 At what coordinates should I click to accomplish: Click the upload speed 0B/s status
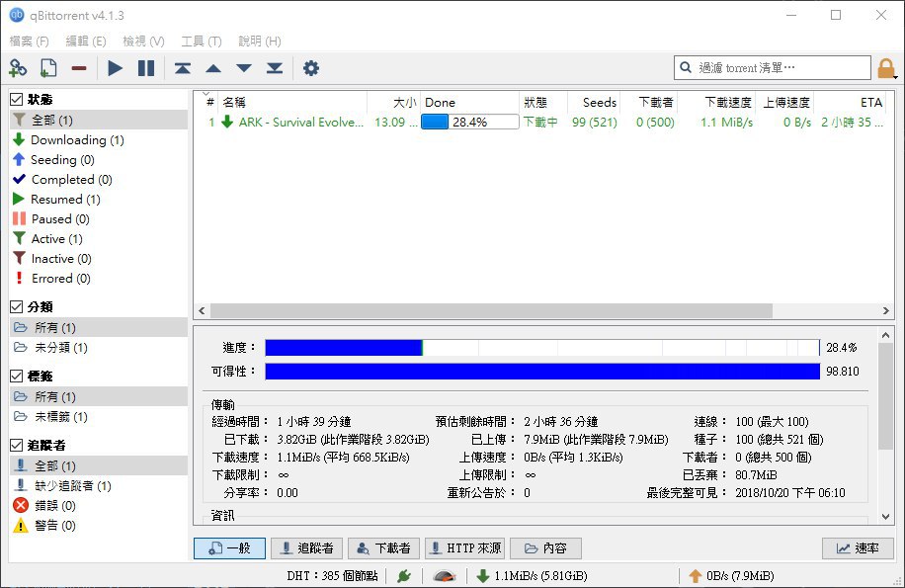[732, 575]
